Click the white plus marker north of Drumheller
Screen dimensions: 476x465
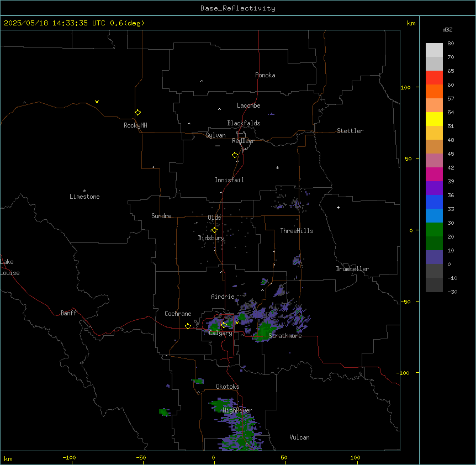(x=338, y=207)
